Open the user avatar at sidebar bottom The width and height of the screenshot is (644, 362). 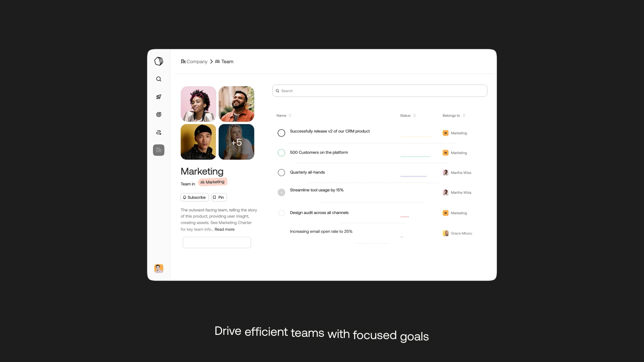[159, 268]
